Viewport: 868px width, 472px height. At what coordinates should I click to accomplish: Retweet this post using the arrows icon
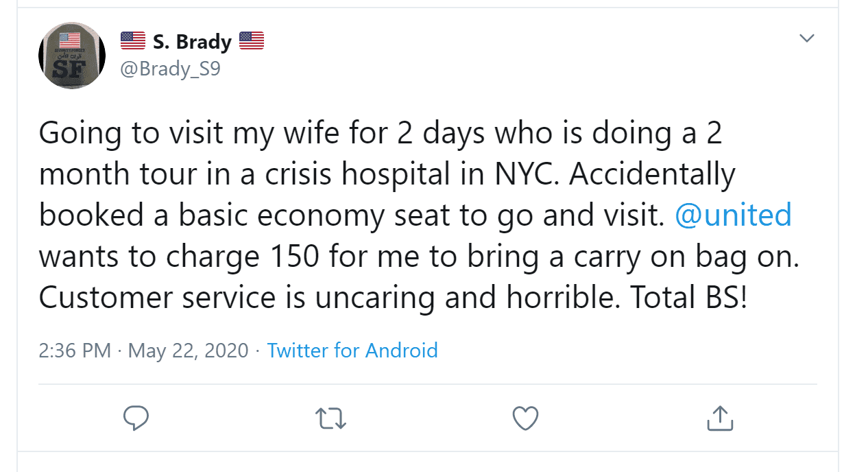331,418
